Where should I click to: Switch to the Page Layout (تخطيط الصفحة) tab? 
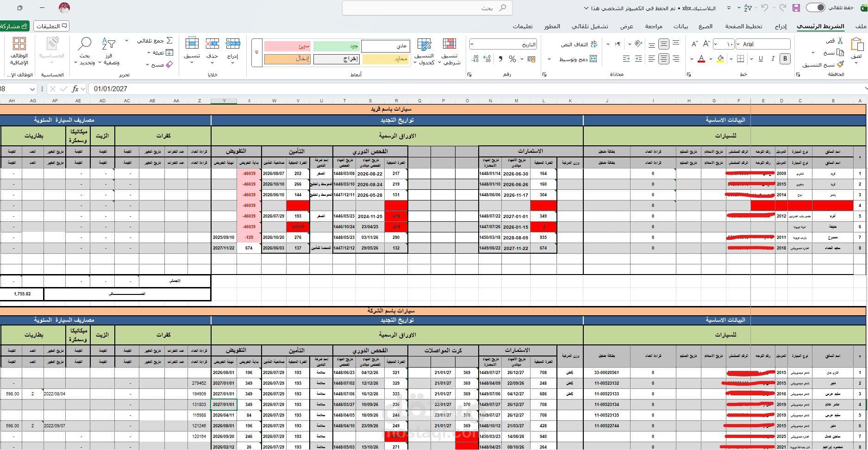743,26
